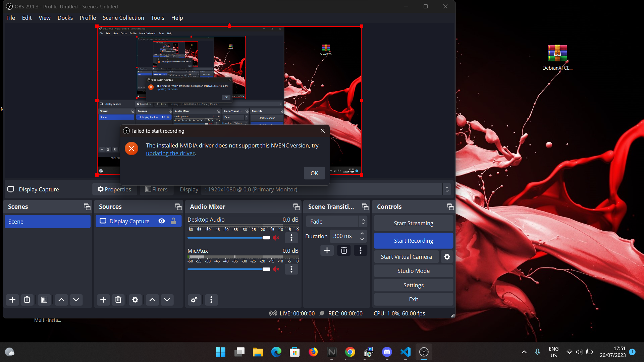The image size is (644, 362).
Task: Open the scene filters icon in Scenes panel
Action: point(44,300)
